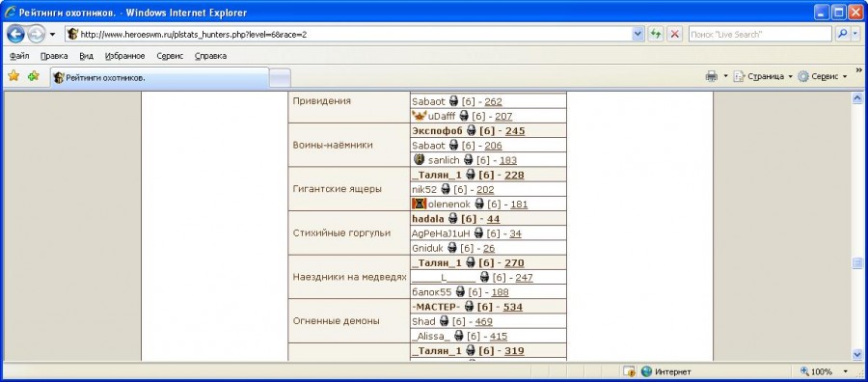The image size is (868, 382).
Task: Click the helmet icon beside Shad
Action: [x=444, y=321]
